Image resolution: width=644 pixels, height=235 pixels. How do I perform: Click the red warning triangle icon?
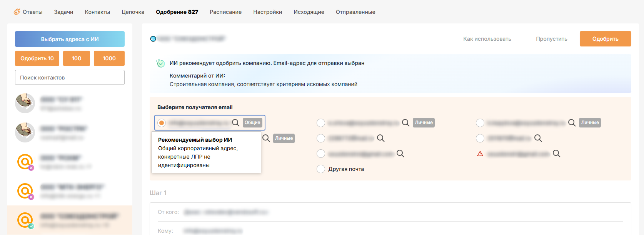(x=480, y=154)
